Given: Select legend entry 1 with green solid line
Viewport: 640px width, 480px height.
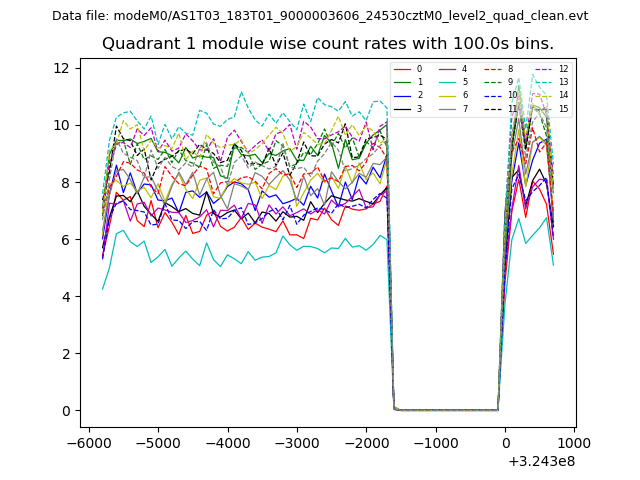Looking at the screenshot, I should point(408,82).
